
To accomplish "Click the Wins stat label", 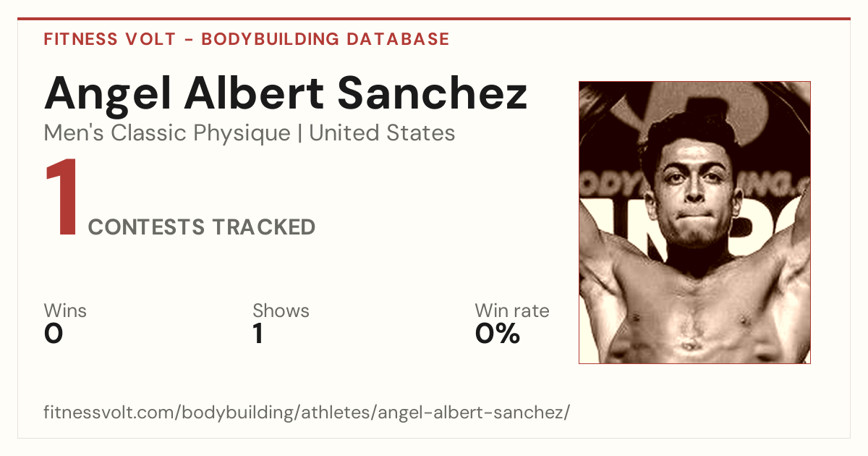I will (x=65, y=311).
